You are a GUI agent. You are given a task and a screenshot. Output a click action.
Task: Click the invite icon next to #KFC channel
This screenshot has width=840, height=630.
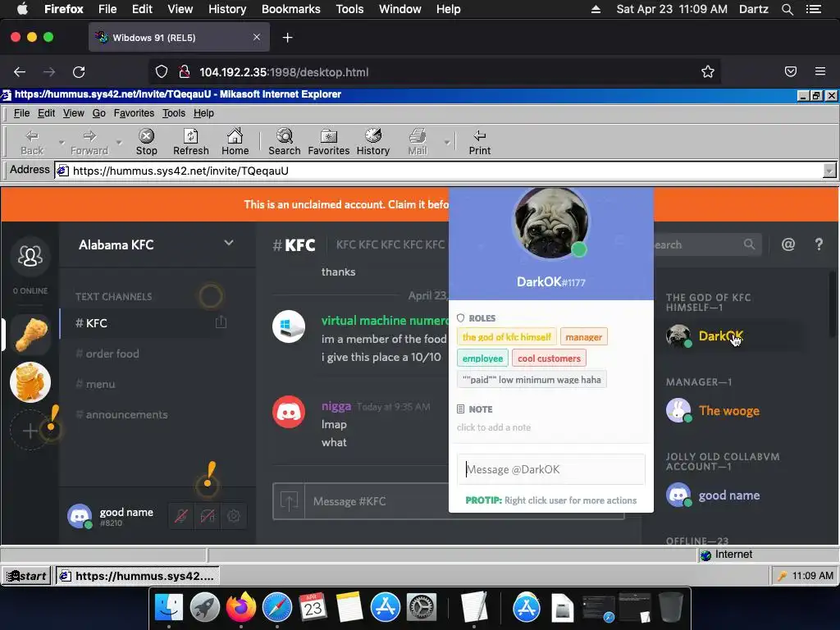tap(221, 322)
